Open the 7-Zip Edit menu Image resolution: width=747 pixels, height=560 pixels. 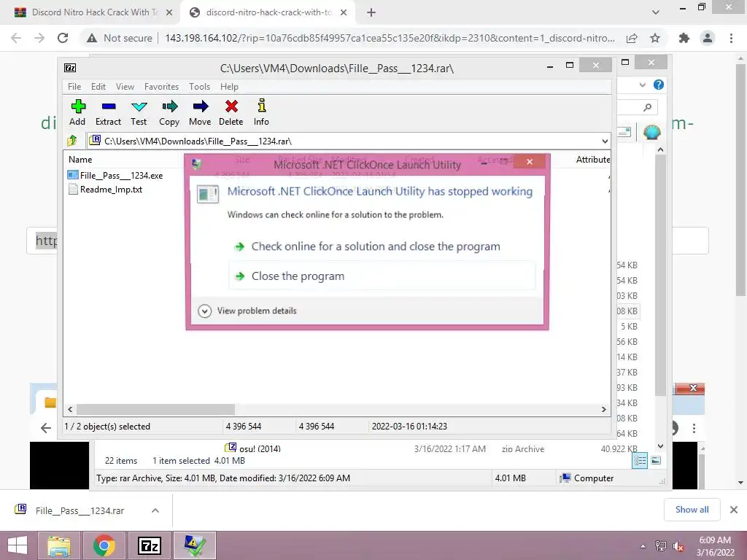[x=98, y=87]
